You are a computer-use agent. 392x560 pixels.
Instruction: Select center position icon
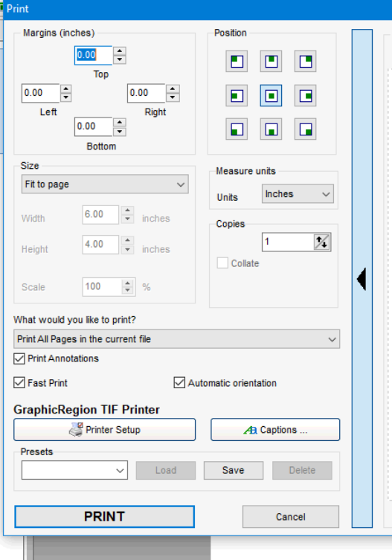(x=271, y=96)
